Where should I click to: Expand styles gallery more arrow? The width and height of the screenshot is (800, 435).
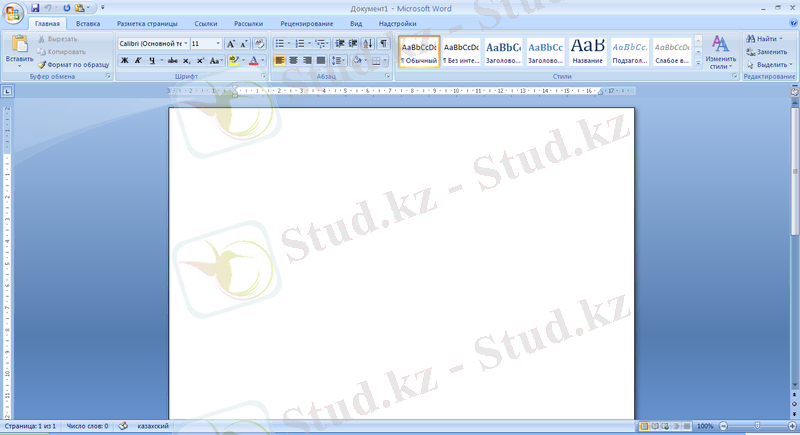pos(698,62)
